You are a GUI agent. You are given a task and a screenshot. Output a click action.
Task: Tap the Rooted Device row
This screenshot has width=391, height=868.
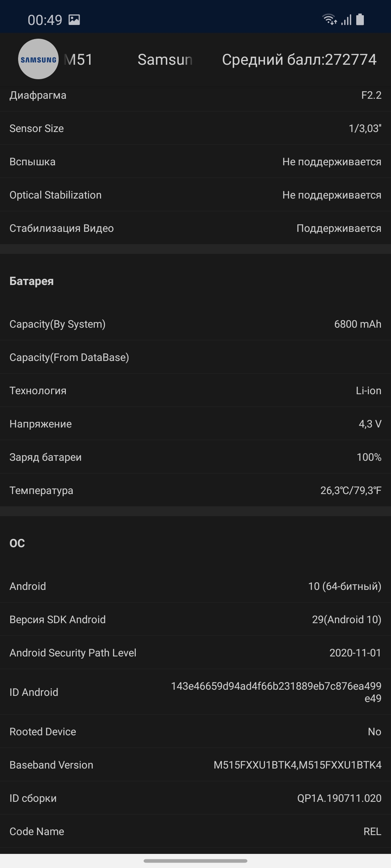(195, 732)
